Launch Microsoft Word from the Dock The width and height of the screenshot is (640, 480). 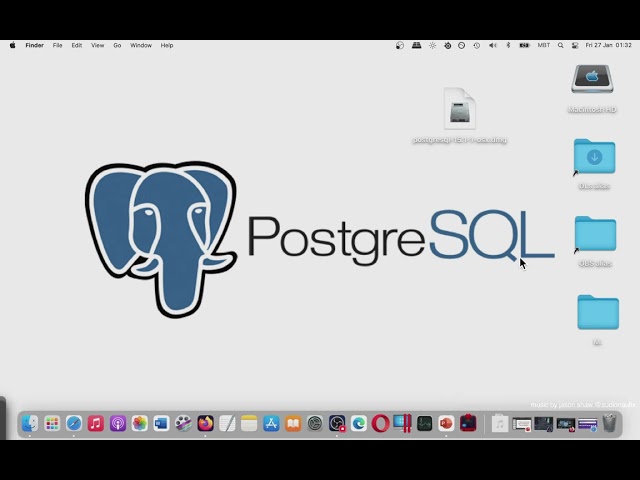tap(161, 423)
